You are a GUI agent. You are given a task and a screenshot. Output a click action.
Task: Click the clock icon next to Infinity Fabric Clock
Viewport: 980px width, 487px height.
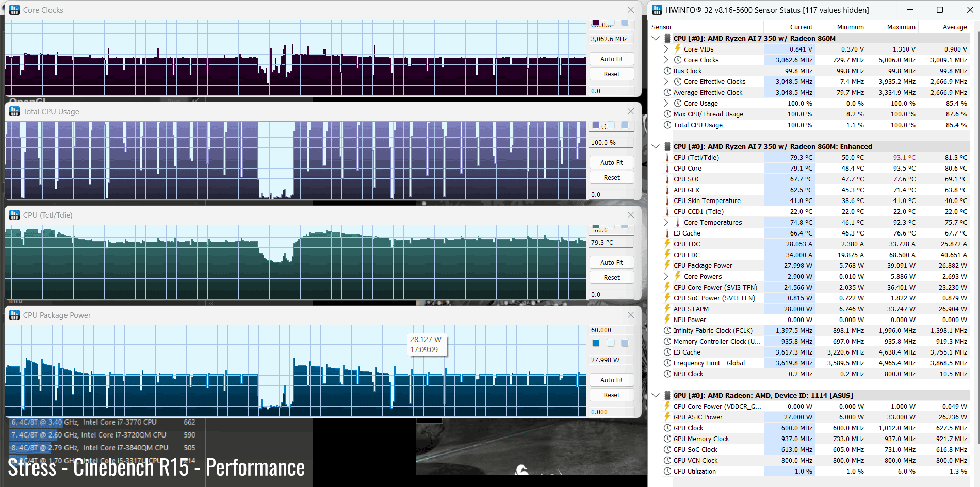click(667, 330)
